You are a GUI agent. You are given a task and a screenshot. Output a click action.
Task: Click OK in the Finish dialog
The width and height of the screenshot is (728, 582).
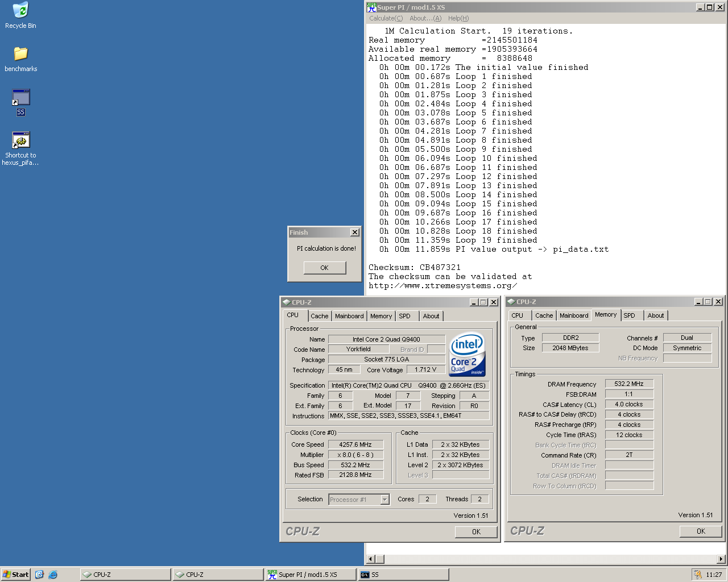tap(325, 268)
